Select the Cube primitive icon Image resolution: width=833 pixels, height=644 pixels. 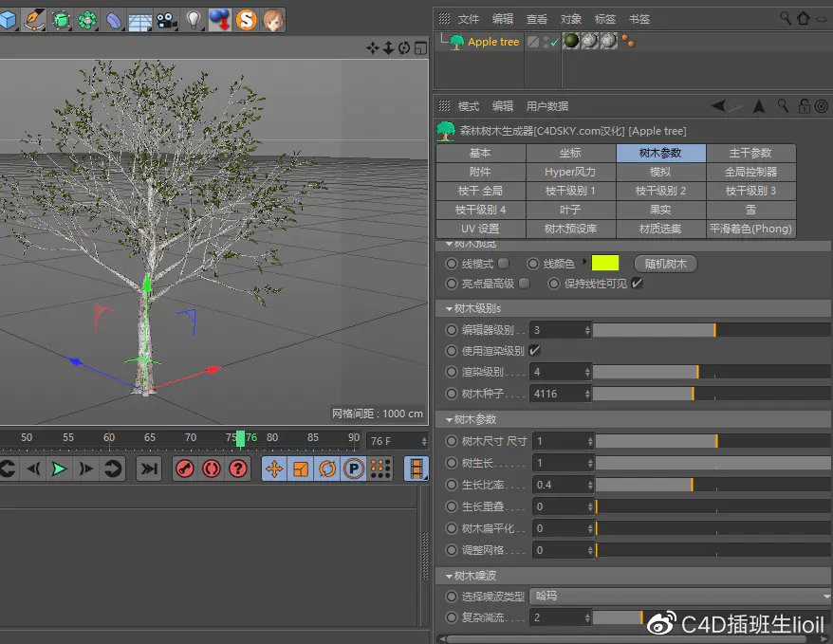(x=11, y=16)
